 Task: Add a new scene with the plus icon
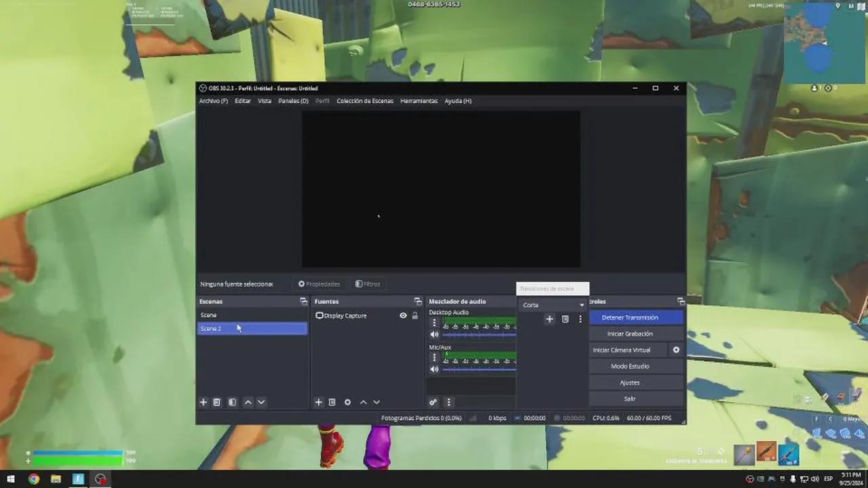click(203, 402)
